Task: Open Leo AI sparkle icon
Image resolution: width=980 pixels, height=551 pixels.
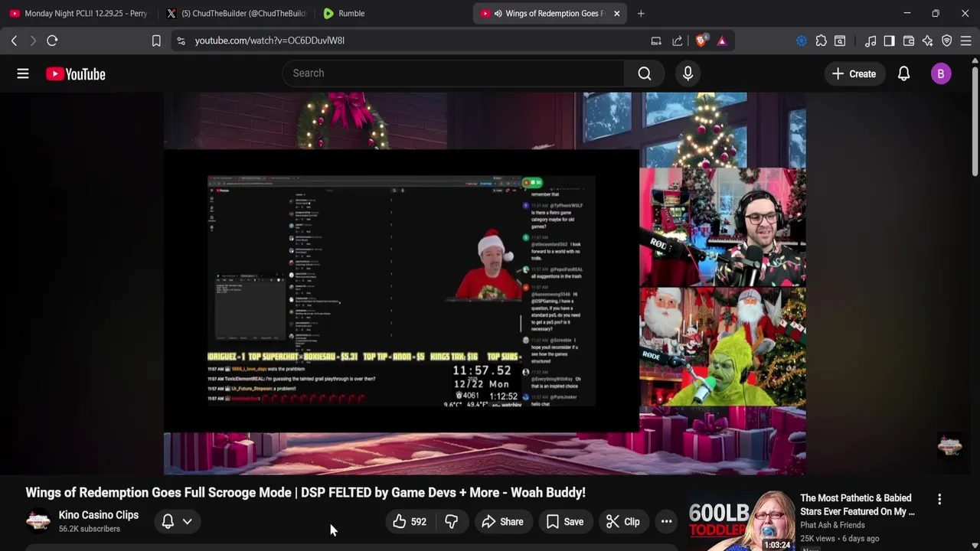Action: [x=928, y=41]
